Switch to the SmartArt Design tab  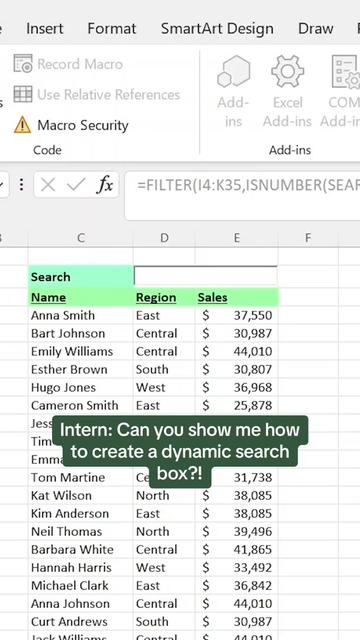point(217,29)
